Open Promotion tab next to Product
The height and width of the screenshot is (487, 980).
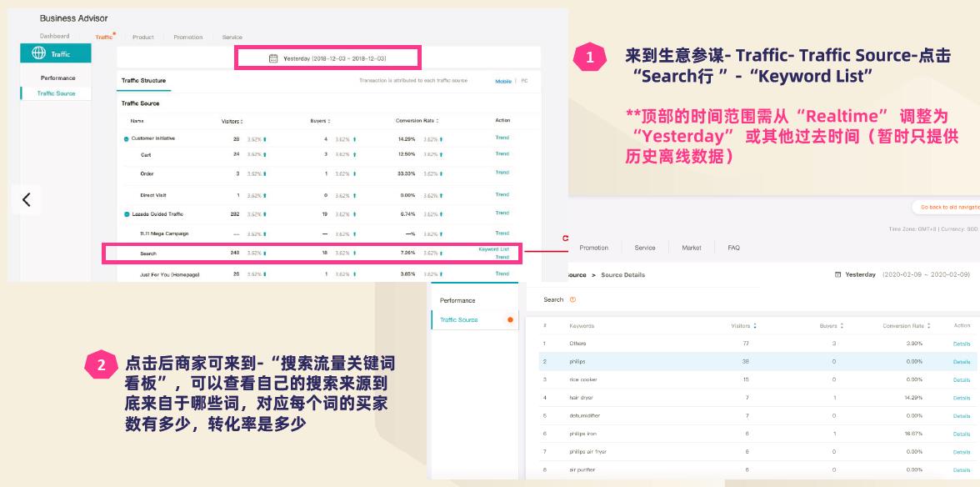[188, 37]
